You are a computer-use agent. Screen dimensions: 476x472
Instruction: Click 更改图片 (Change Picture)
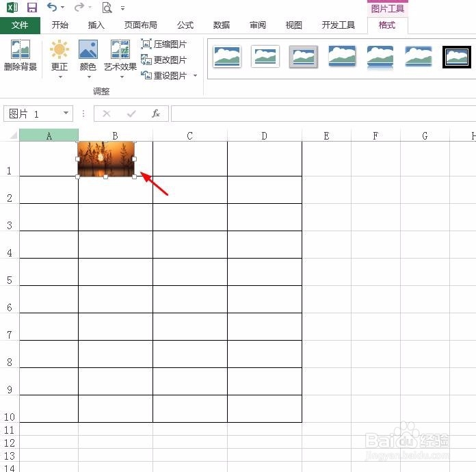click(x=163, y=60)
